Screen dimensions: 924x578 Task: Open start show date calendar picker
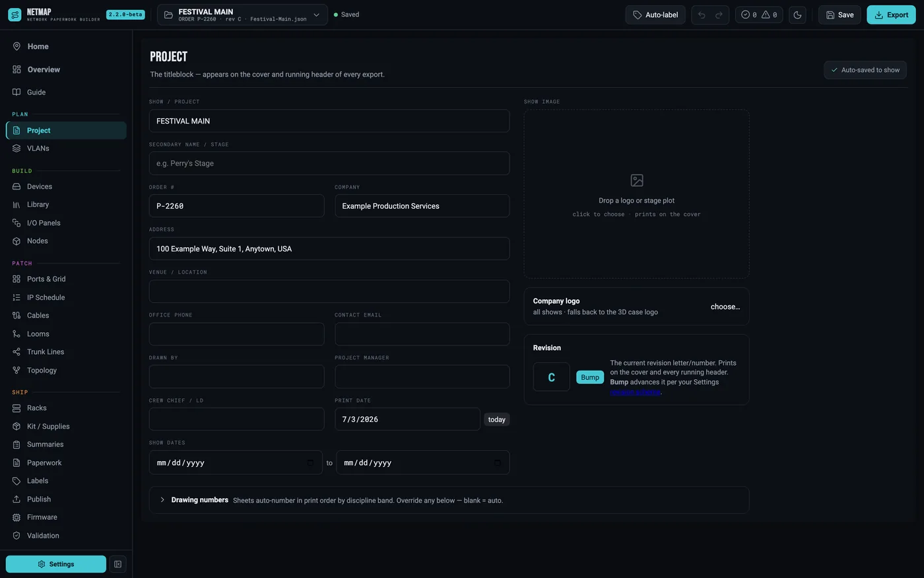click(310, 462)
